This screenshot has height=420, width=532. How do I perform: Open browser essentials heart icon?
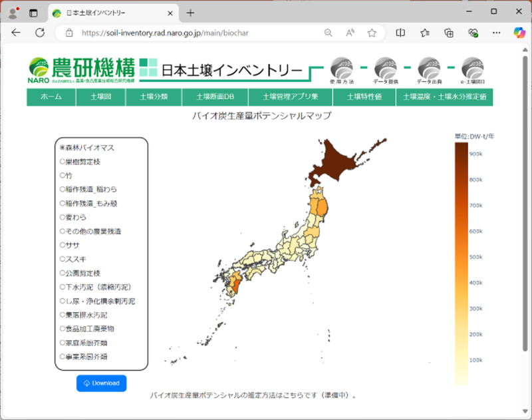pos(473,33)
